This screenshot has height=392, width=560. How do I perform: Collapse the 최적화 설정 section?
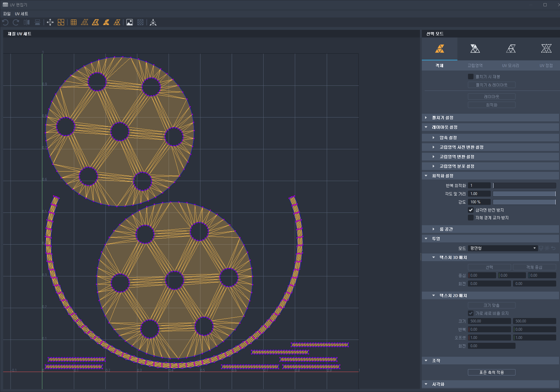pyautogui.click(x=490, y=176)
